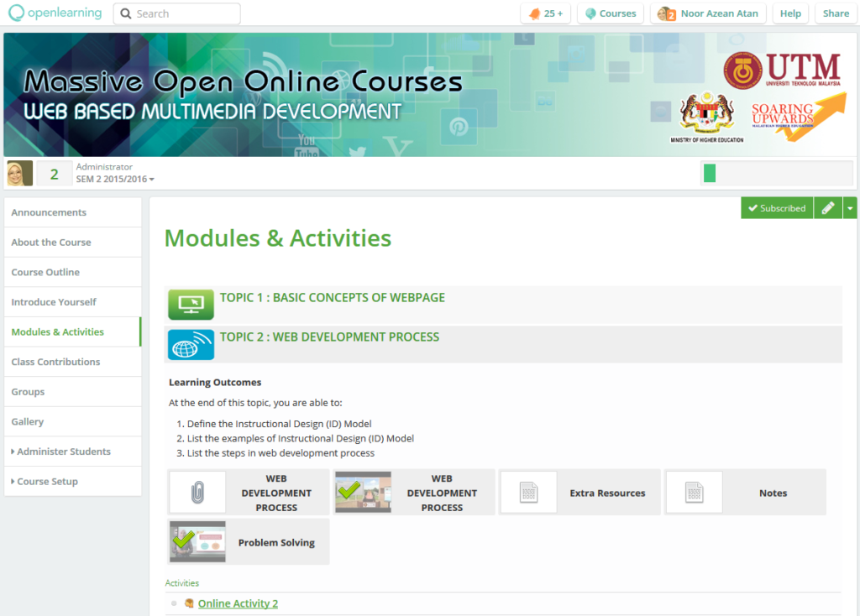Unsubscribe by clicking the Subscribed toggle
This screenshot has width=860, height=616.
point(777,207)
